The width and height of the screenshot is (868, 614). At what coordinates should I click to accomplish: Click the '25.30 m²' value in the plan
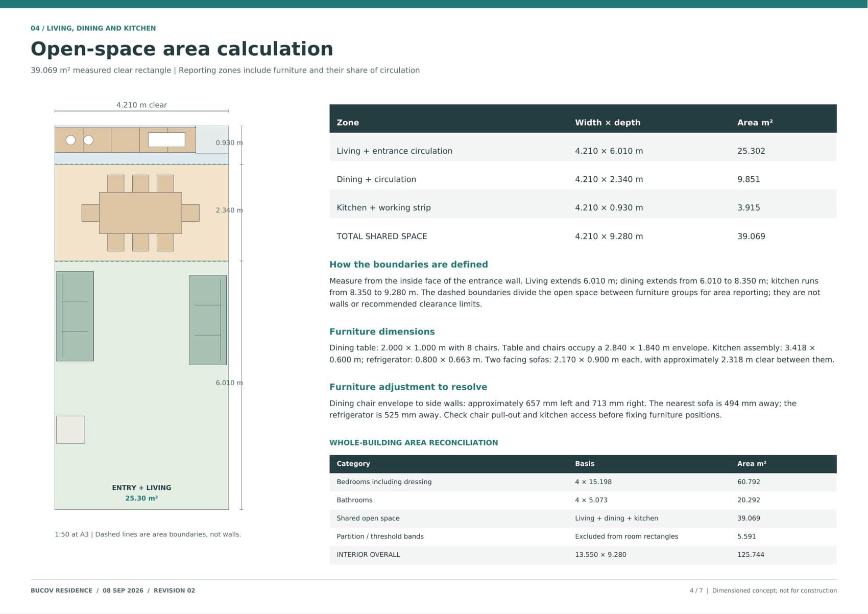tap(141, 498)
